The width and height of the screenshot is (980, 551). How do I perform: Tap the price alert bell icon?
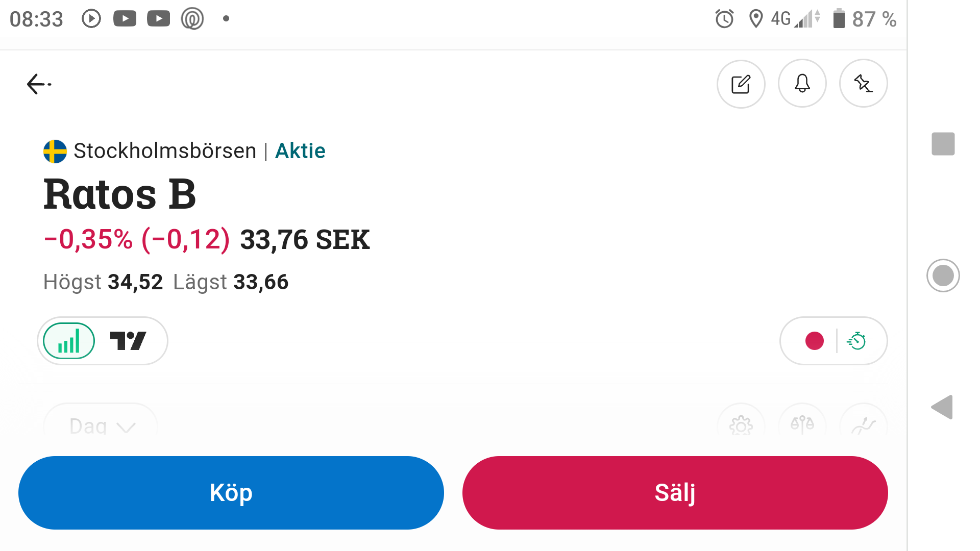(x=802, y=84)
